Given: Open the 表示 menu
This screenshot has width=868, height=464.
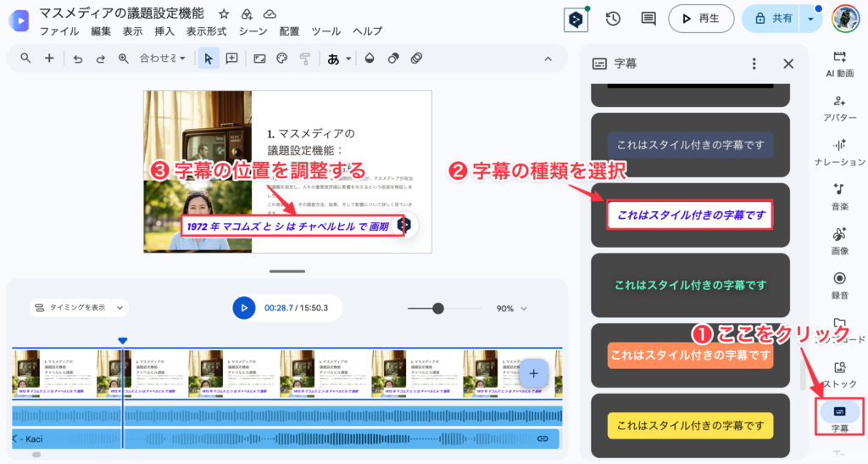Looking at the screenshot, I should 132,31.
